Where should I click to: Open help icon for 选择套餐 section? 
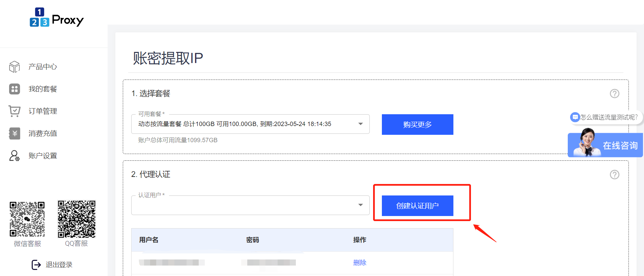point(614,93)
